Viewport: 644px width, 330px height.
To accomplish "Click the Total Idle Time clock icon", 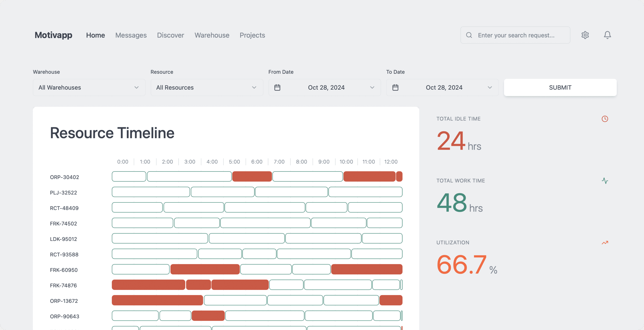I will point(605,119).
